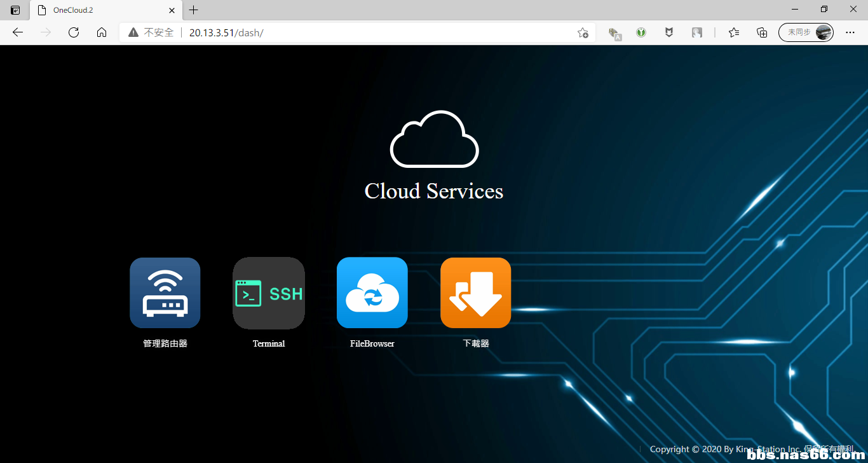868x463 pixels.
Task: Open the Collections panel
Action: [762, 32]
